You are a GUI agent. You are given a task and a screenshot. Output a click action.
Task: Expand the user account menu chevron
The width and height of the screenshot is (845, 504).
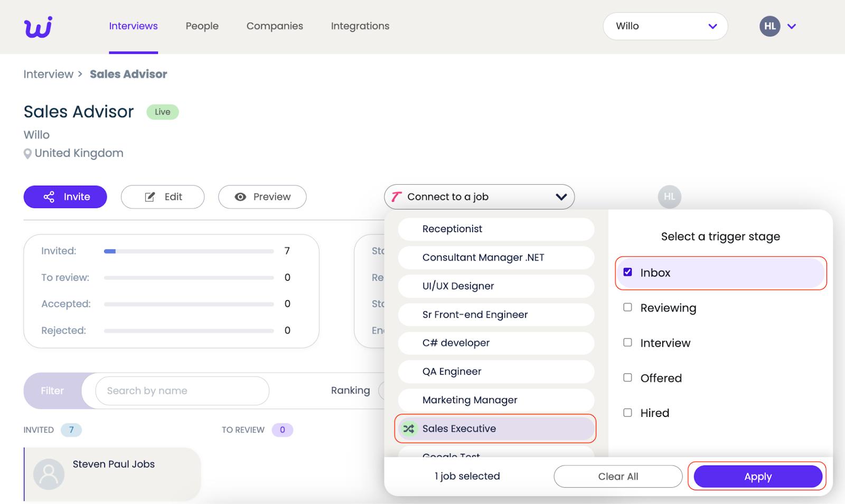[x=791, y=26]
